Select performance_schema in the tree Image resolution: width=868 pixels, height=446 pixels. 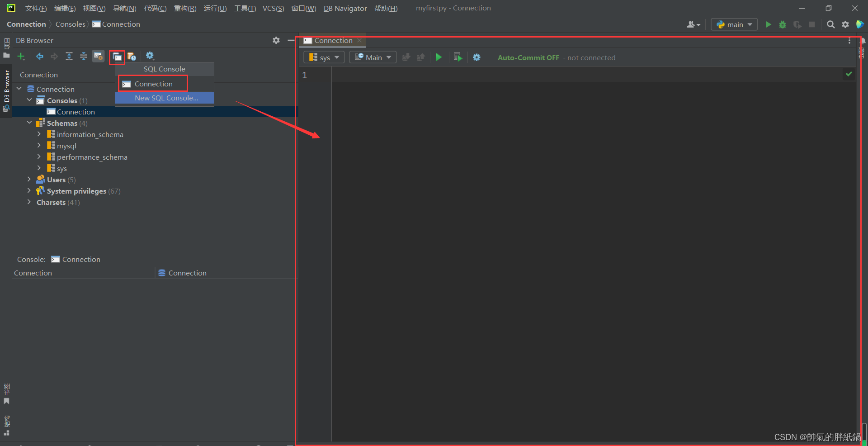tap(87, 157)
